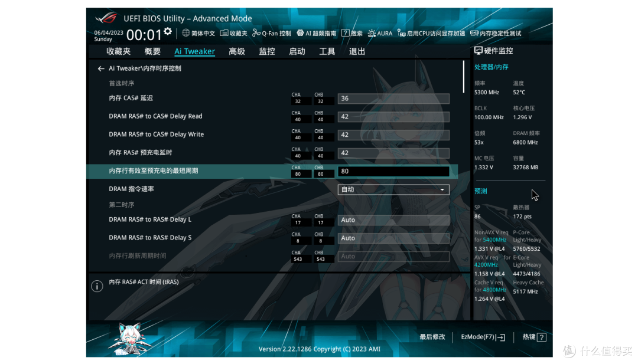This screenshot has height=364, width=638.
Task: Switch to EzMode(F7)
Action: [483, 337]
